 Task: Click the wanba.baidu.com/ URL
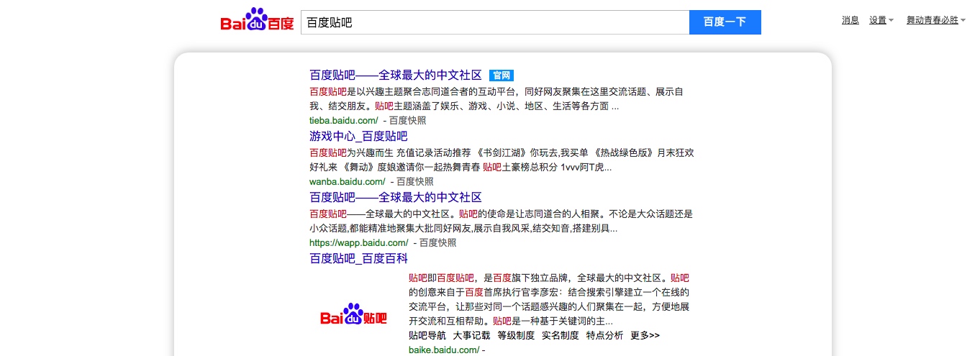[347, 182]
